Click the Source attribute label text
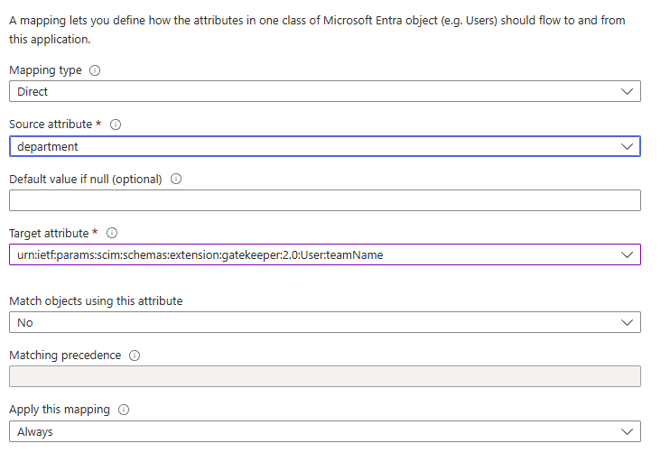Viewport: 670px width, 462px height. 52,125
